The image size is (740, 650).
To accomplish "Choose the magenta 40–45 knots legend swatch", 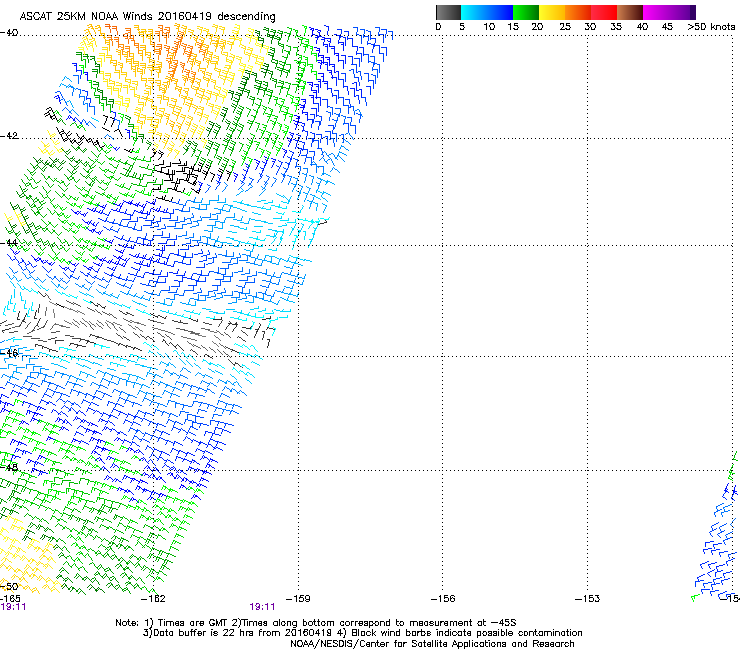I will pyautogui.click(x=656, y=12).
